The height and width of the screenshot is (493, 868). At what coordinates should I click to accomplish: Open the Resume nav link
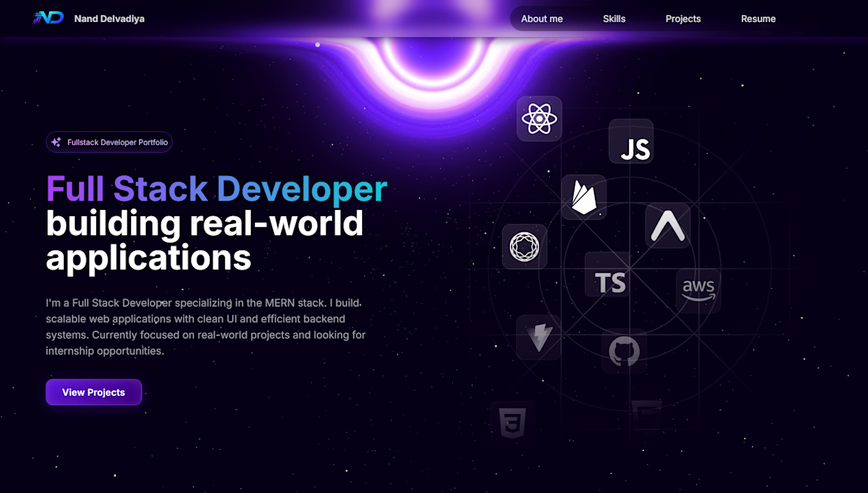[758, 19]
